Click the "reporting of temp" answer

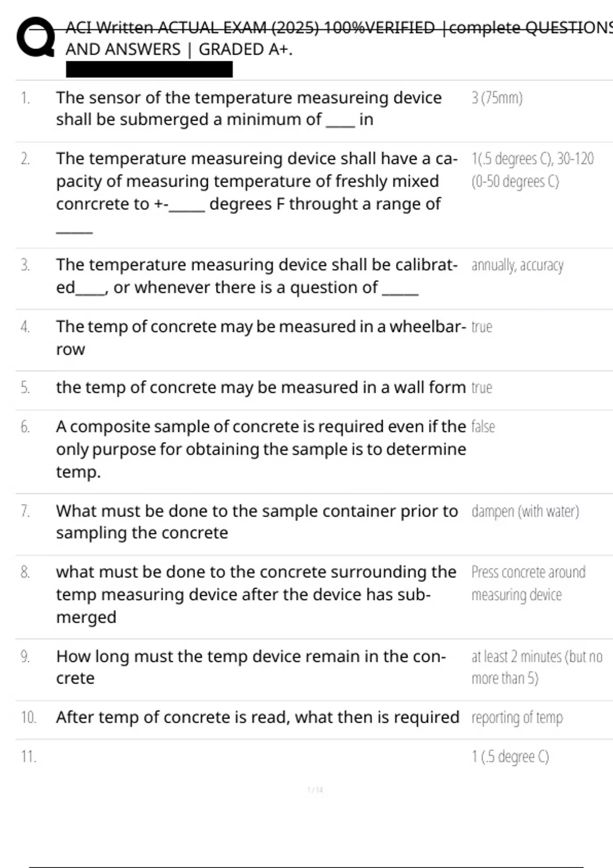pyautogui.click(x=517, y=717)
